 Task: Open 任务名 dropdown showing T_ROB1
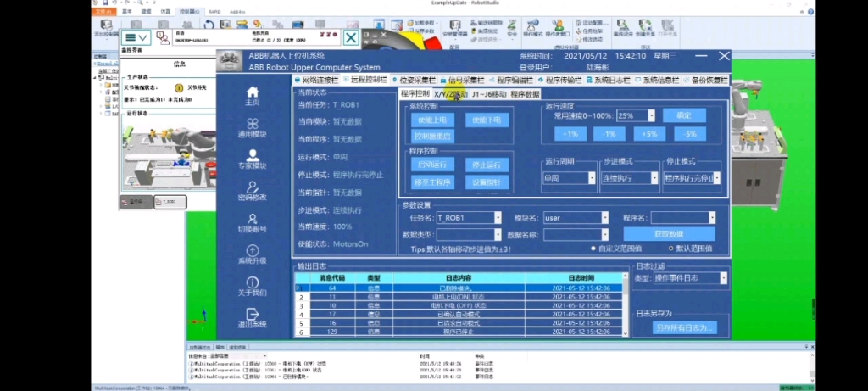pyautogui.click(x=468, y=218)
